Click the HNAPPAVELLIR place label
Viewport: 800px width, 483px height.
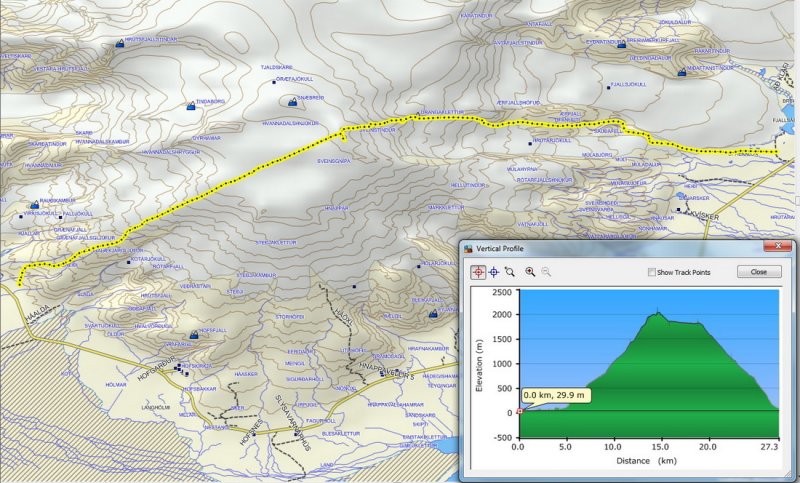[386, 371]
